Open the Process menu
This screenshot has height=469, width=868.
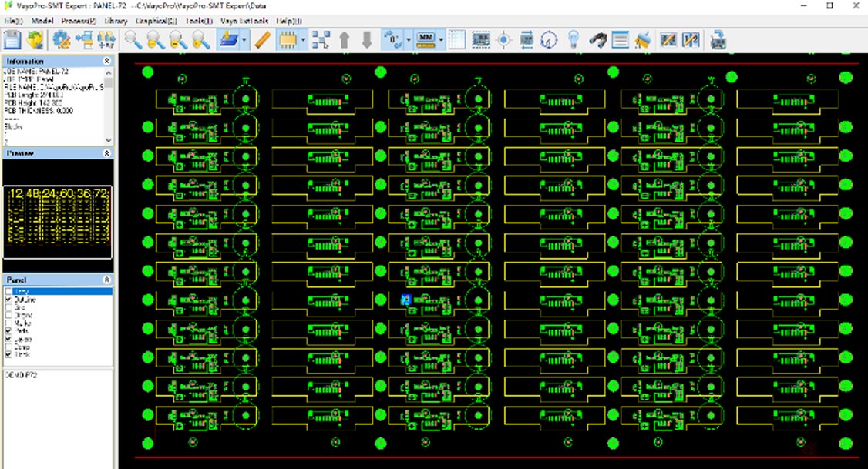[79, 21]
